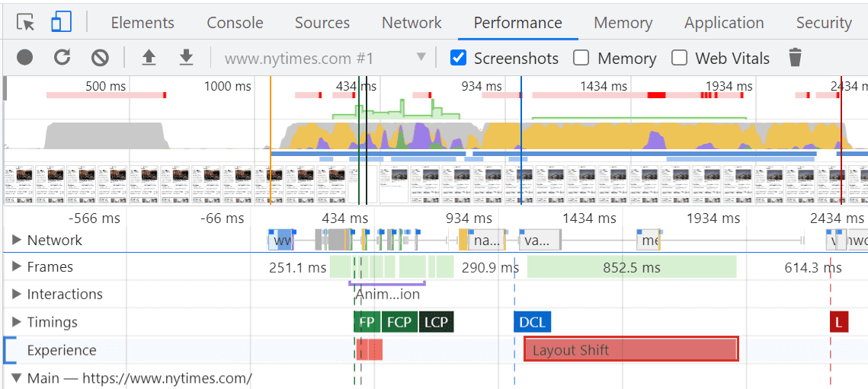
Task: Start recording with the Record button
Action: pyautogui.click(x=25, y=58)
